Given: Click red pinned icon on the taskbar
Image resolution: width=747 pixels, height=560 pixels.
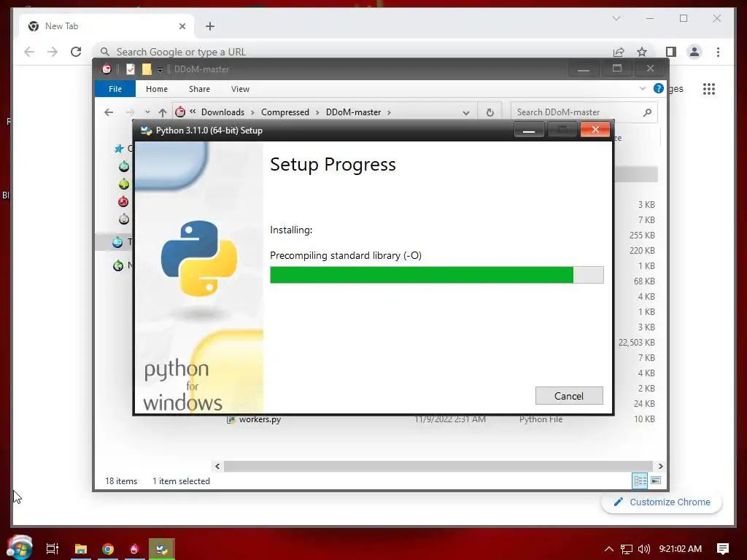Looking at the screenshot, I should [134, 548].
